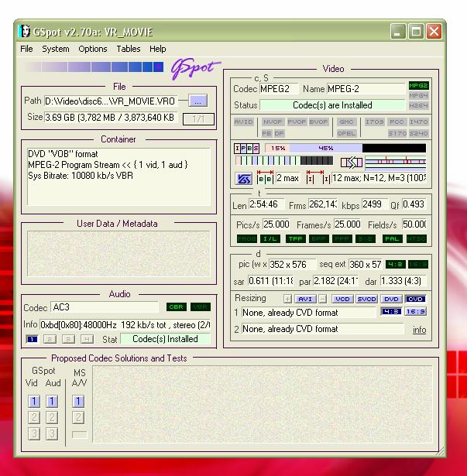Image resolution: width=467 pixels, height=476 pixels.
Task: Click the PROG scan indicator
Action: tap(247, 239)
